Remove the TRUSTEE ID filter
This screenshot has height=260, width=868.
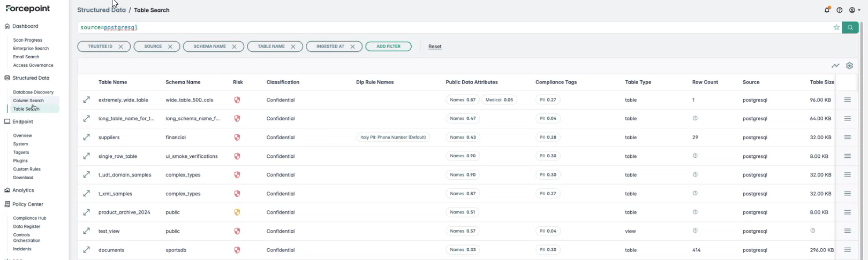click(x=121, y=47)
